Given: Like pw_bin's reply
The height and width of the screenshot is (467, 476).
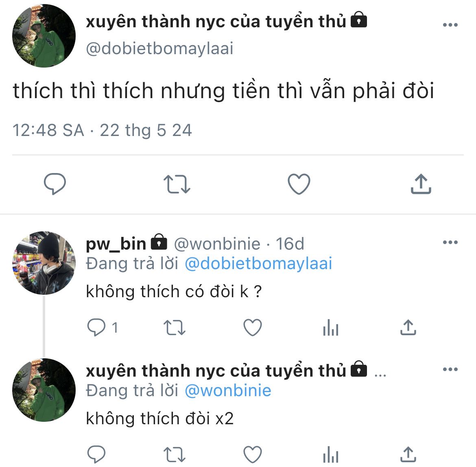Looking at the screenshot, I should pyautogui.click(x=253, y=327).
